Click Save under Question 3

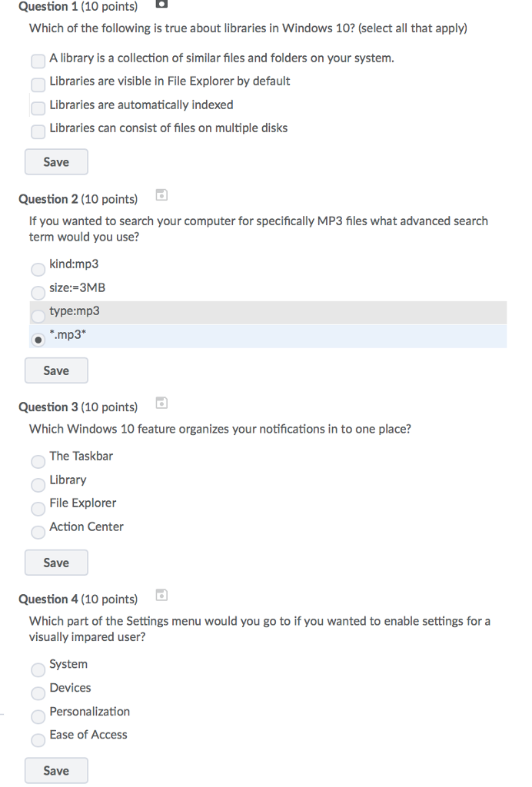pos(56,562)
